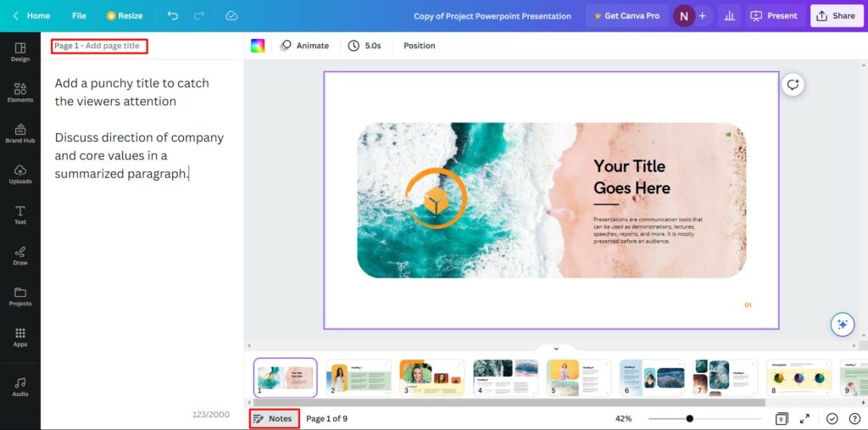Toggle grid view of pages

pyautogui.click(x=782, y=418)
